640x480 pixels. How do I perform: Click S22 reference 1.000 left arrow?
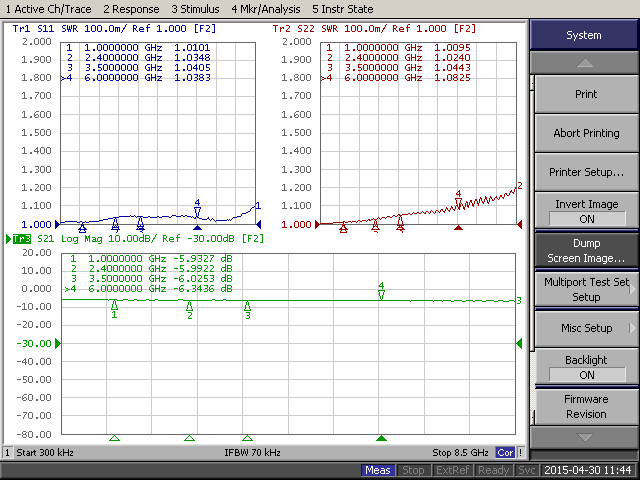[318, 224]
